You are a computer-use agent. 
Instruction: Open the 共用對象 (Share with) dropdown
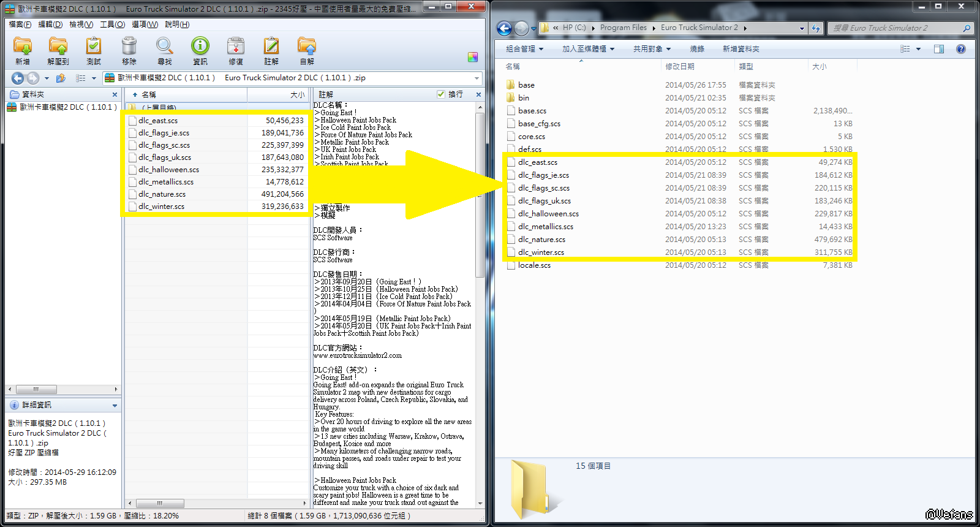(x=652, y=49)
